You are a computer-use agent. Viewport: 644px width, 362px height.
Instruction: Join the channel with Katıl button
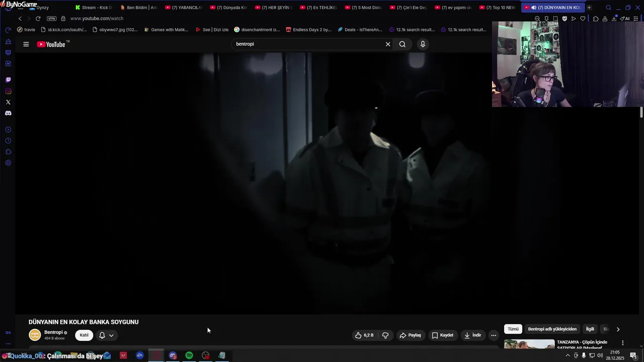tap(84, 335)
